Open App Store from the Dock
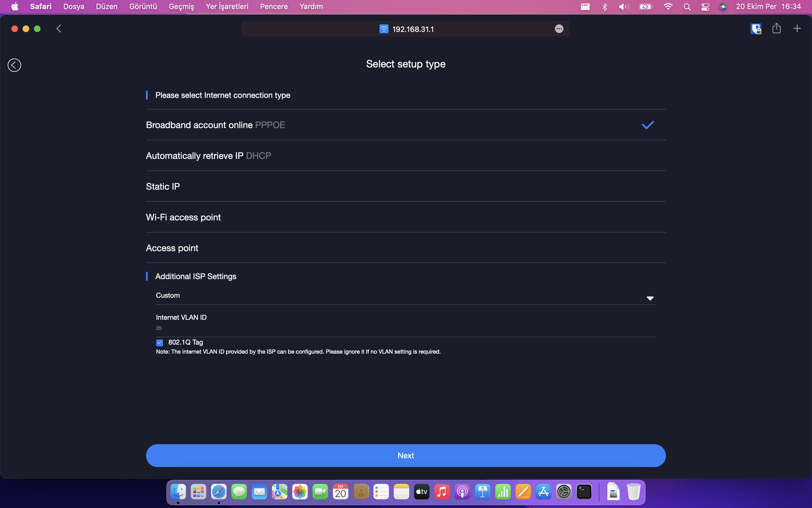The width and height of the screenshot is (812, 508). (x=544, y=492)
